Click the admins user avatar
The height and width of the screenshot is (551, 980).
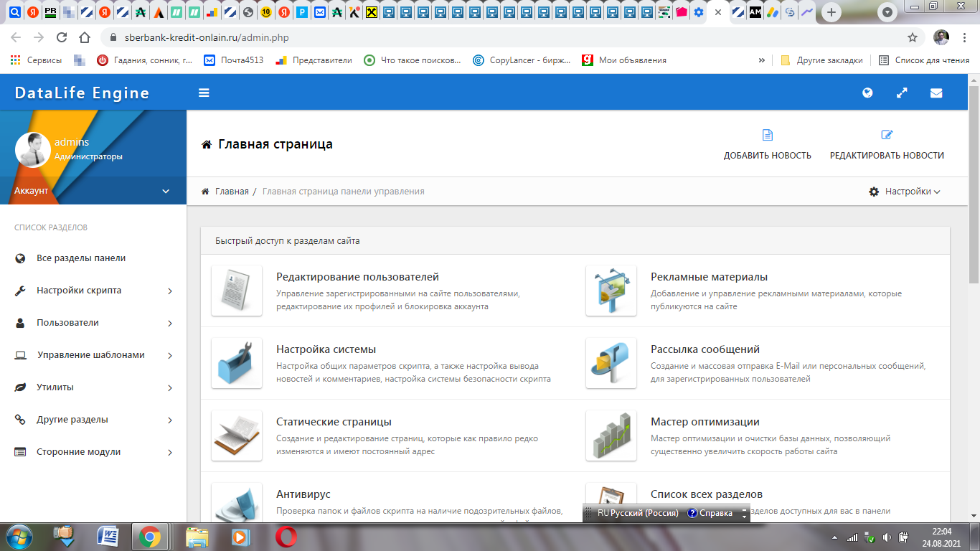coord(32,149)
